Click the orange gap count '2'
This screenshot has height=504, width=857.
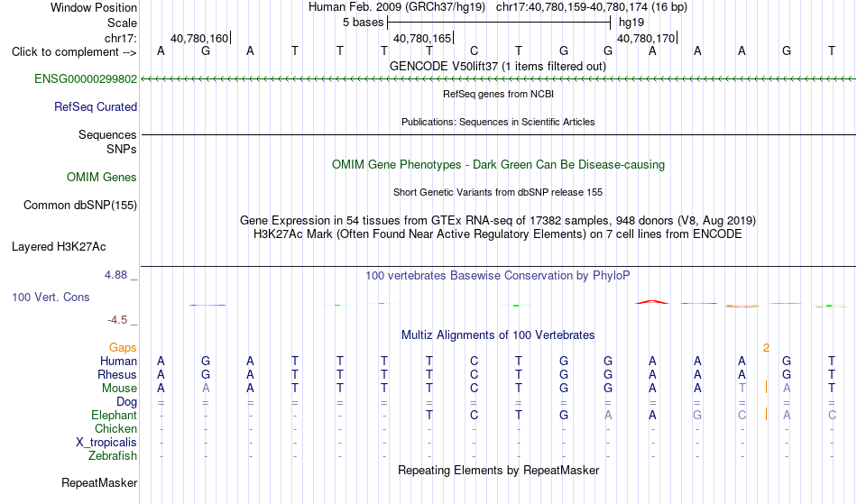(766, 348)
